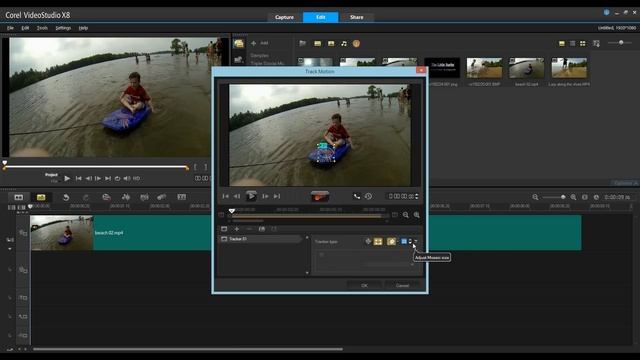The height and width of the screenshot is (360, 640).
Task: Fit project in timeline window
Action: (584, 197)
